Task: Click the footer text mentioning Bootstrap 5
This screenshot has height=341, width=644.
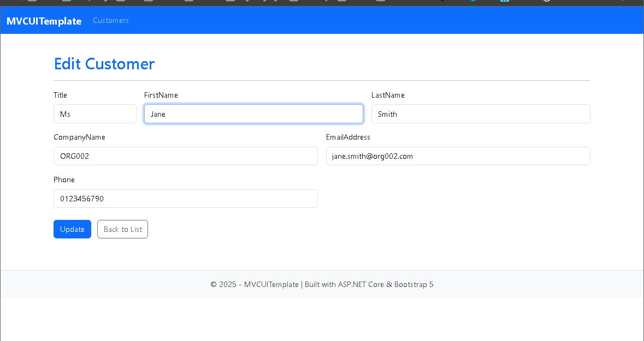Action: [x=322, y=284]
